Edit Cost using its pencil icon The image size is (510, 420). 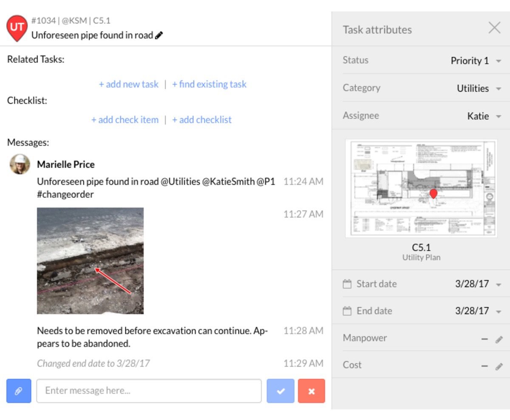point(499,366)
